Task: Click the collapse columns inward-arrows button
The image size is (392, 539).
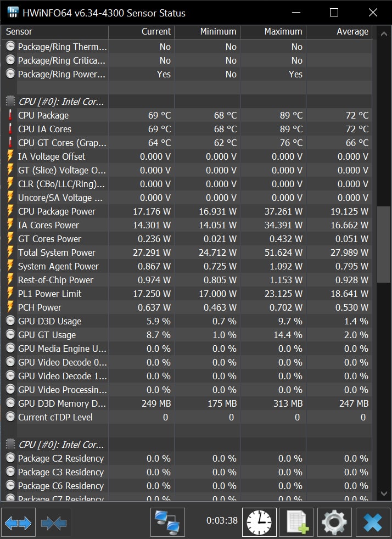Action: coord(54,523)
